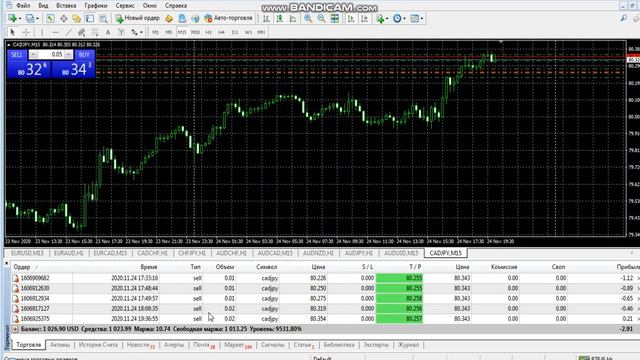640x360 pixels.
Task: Open the Navigator star-folder icon
Action: (77, 18)
